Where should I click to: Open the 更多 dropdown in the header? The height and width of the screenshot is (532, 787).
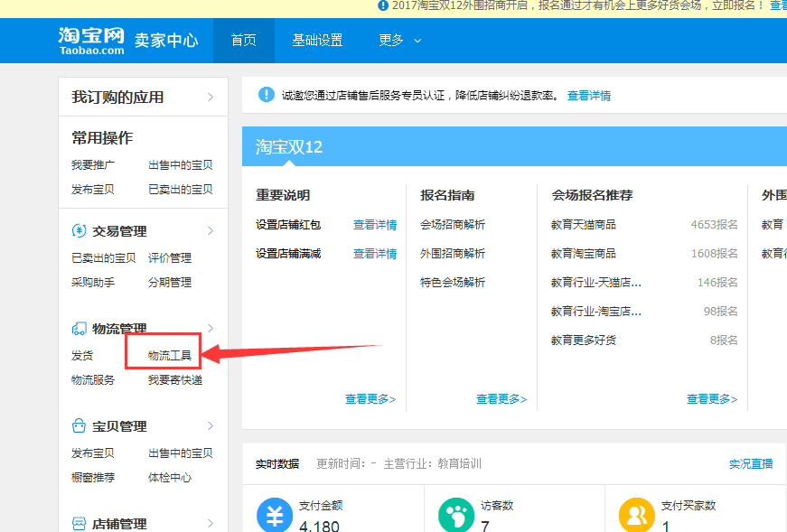tap(399, 40)
